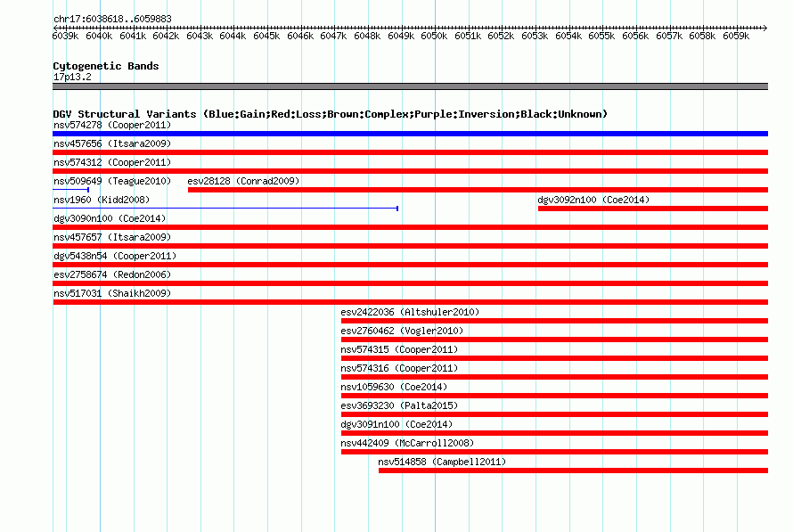Open nsv1059630 (Coe2014) label
Image resolution: width=793 pixels, height=532 pixels.
(394, 387)
